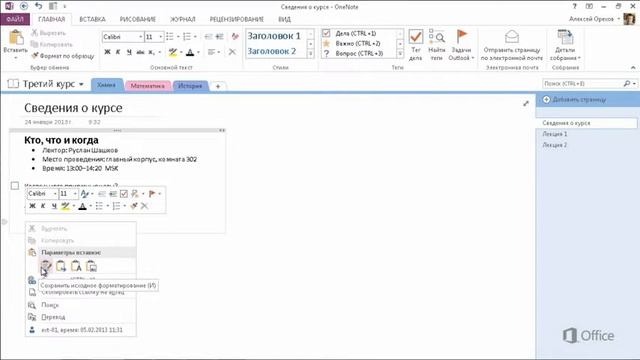The image size is (640, 360).
Task: Select the Важно (CTRL+2) tag
Action: [x=358, y=43]
